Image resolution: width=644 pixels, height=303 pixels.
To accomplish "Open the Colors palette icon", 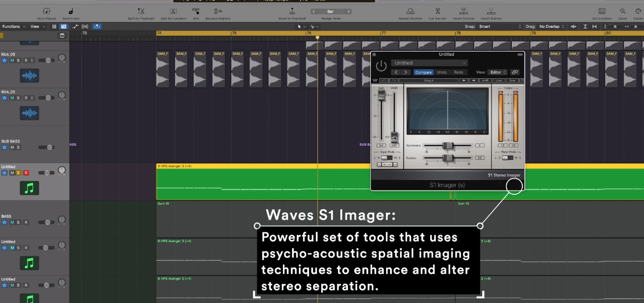I will coord(638,12).
